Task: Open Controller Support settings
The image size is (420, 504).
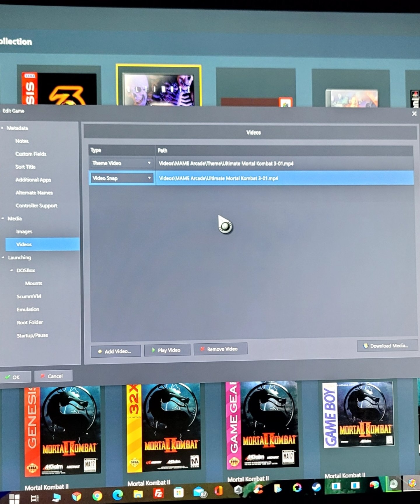Action: pyautogui.click(x=36, y=206)
